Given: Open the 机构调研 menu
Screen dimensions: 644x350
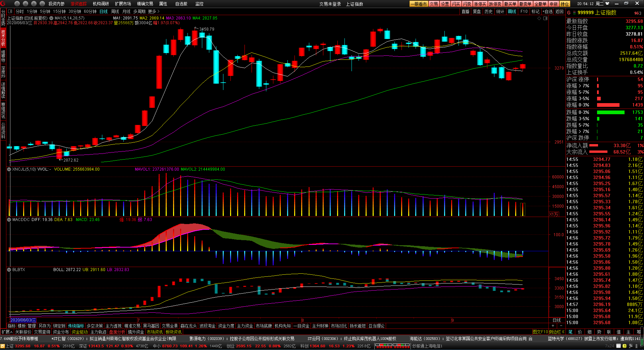Looking at the screenshot, I should pos(101,4).
